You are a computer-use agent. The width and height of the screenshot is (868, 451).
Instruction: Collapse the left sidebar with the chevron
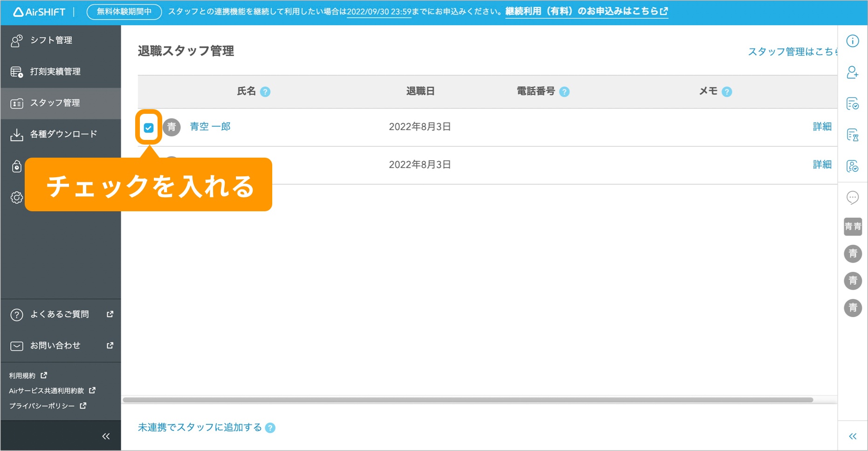106,436
